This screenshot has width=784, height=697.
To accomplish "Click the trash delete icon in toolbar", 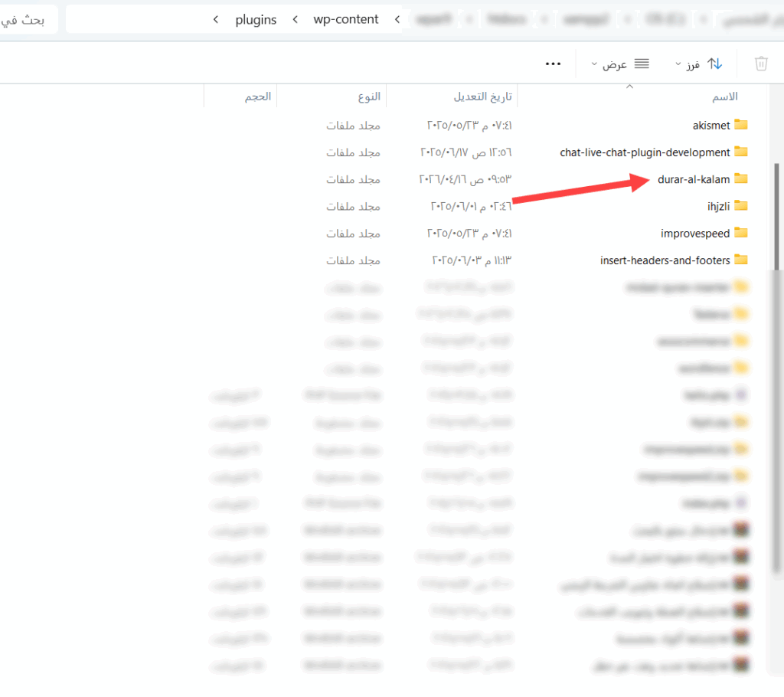I will 761,64.
